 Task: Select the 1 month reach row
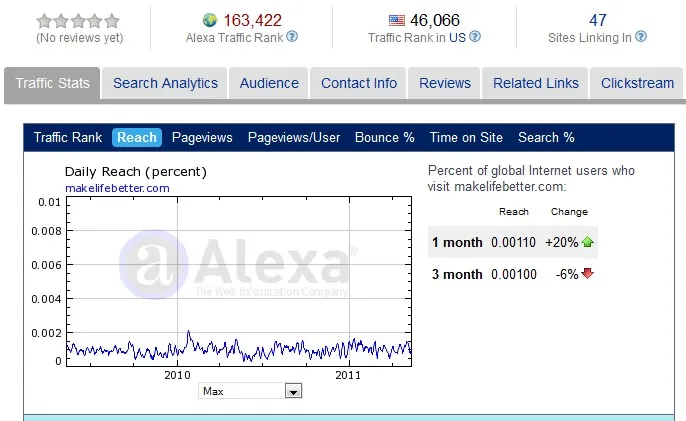point(513,242)
